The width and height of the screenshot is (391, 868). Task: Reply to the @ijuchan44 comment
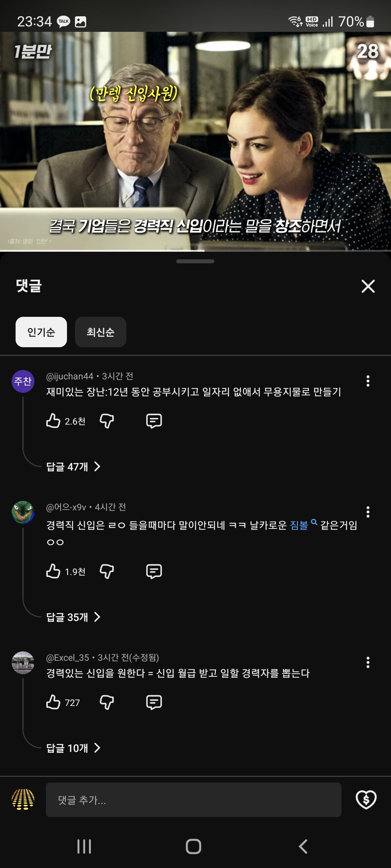tap(154, 421)
